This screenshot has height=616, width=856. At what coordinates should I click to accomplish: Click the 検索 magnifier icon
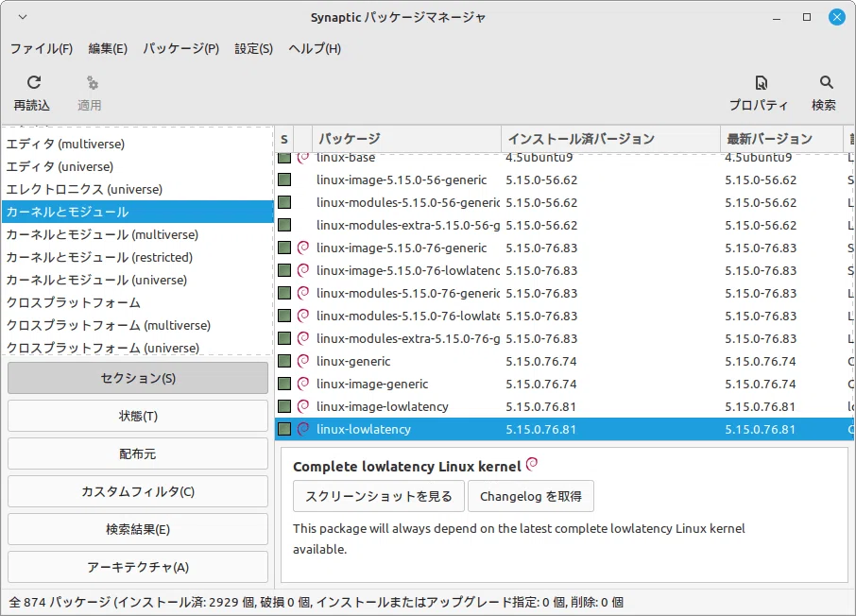coord(826,82)
